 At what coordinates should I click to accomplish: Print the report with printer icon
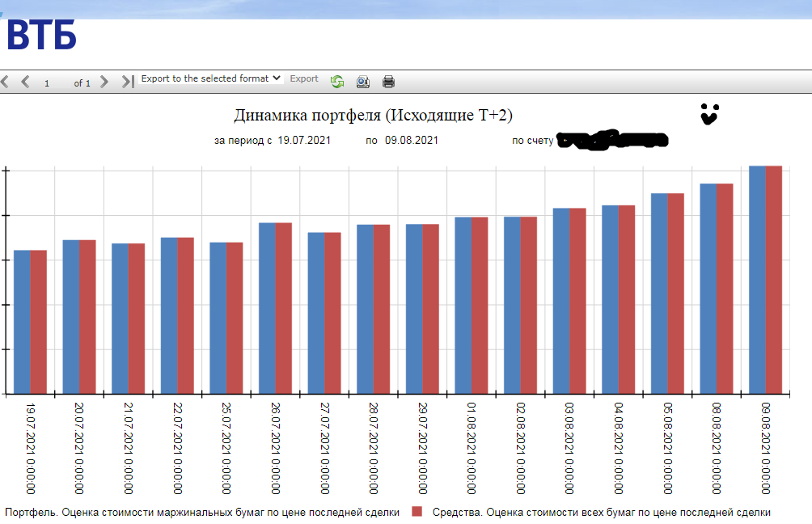388,82
